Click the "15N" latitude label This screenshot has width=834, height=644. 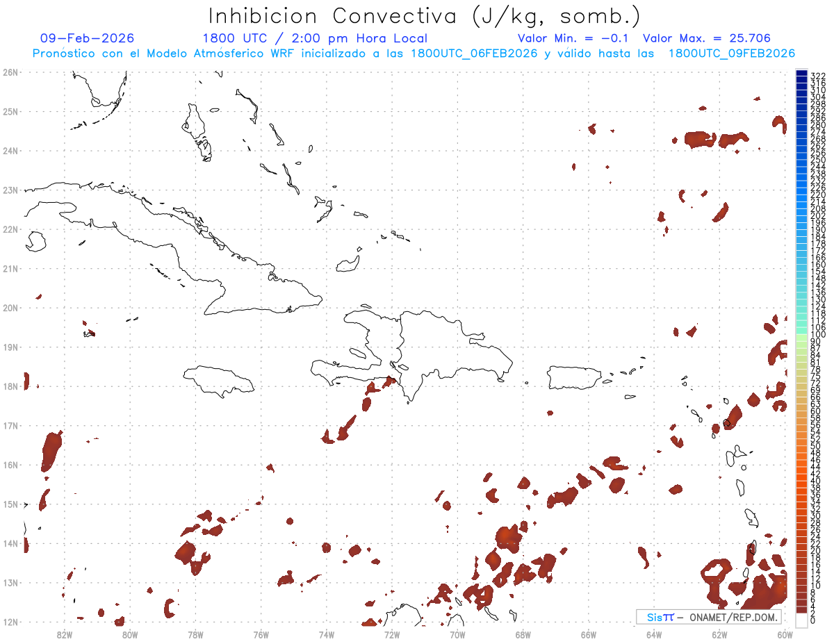10,504
